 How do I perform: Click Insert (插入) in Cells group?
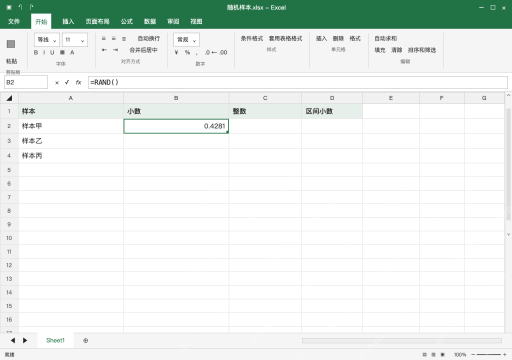(321, 39)
